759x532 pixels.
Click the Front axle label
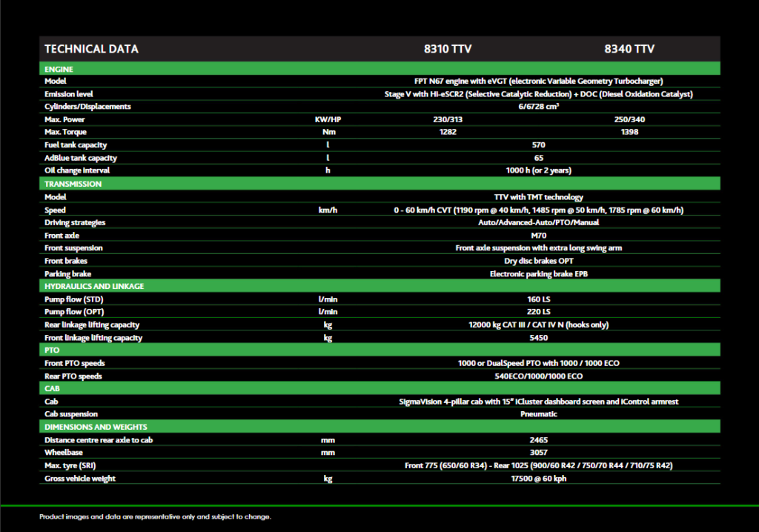click(x=62, y=236)
